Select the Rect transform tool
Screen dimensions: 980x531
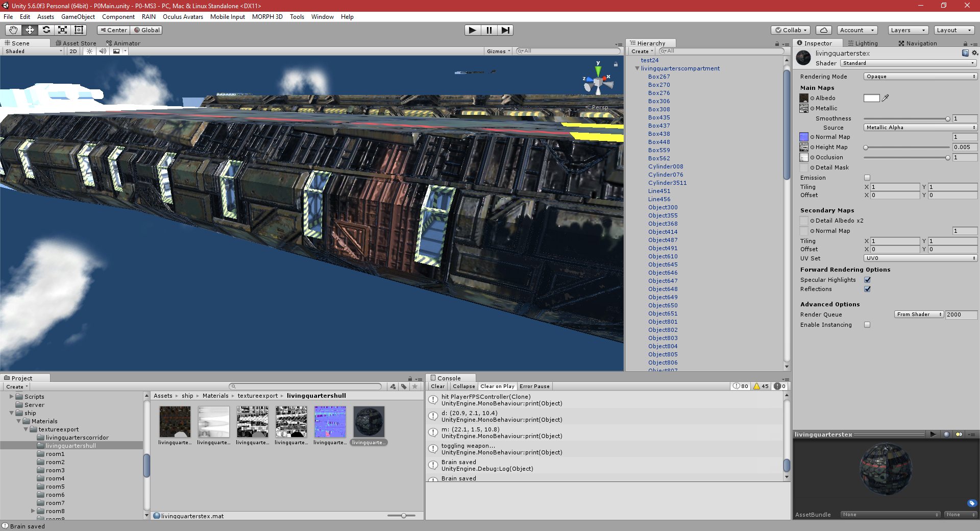[79, 30]
